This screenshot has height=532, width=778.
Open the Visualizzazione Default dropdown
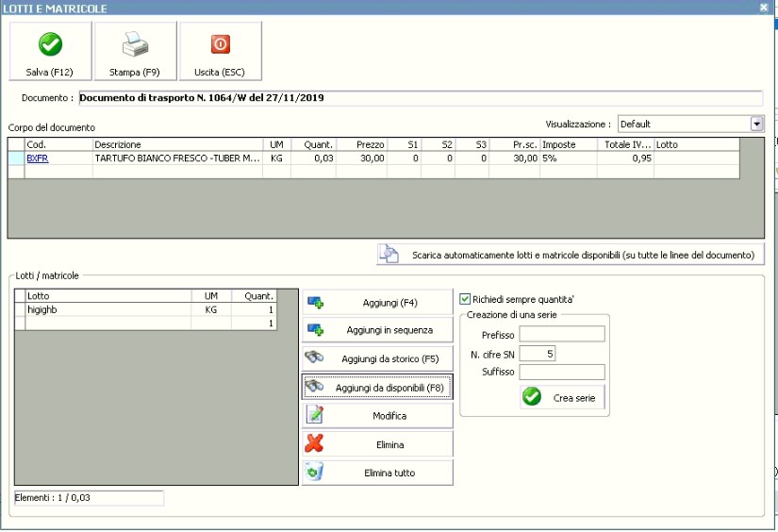coord(756,124)
